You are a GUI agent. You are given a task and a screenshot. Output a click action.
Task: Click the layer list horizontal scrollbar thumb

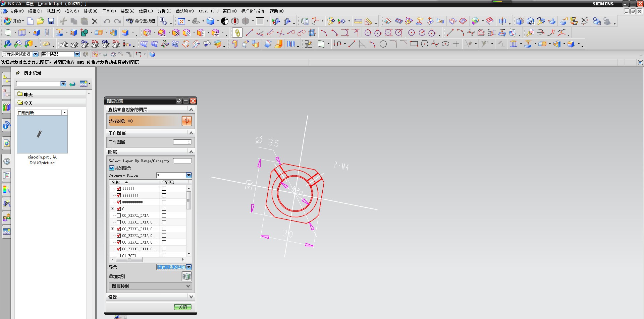(x=129, y=260)
